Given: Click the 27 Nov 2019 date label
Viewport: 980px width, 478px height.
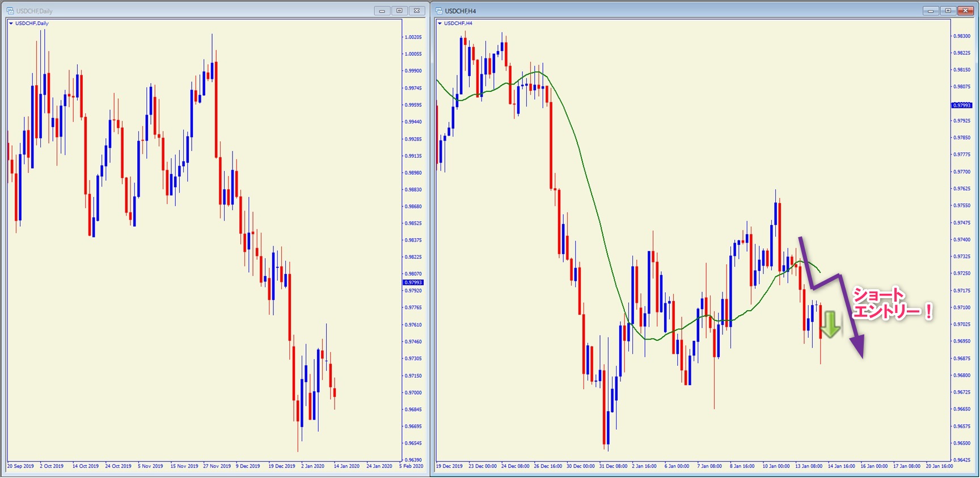Looking at the screenshot, I should (x=217, y=466).
